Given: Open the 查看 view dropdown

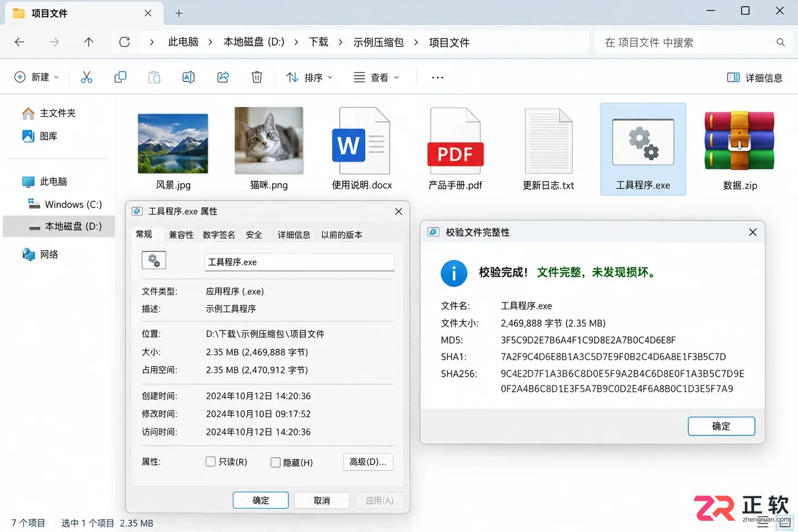Looking at the screenshot, I should pos(377,78).
